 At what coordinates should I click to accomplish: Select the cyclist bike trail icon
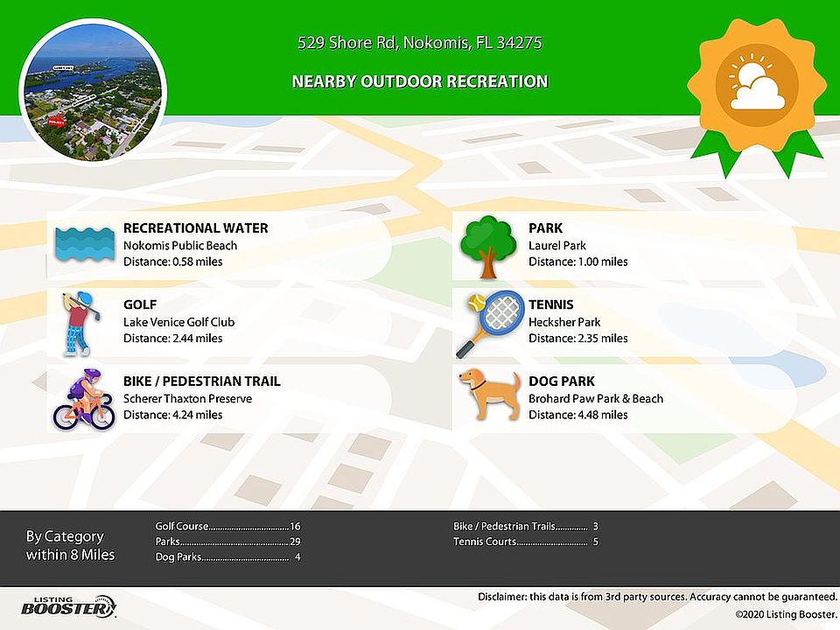click(x=83, y=400)
